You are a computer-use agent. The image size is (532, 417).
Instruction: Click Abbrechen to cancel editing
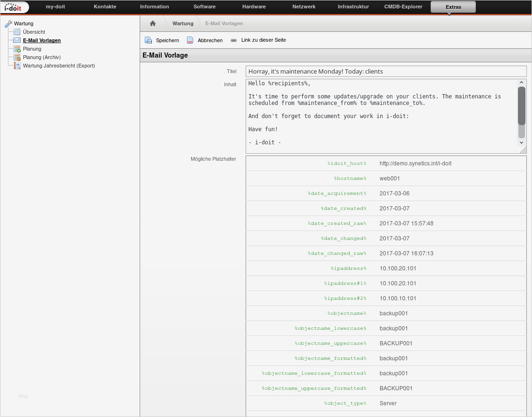[x=210, y=40]
